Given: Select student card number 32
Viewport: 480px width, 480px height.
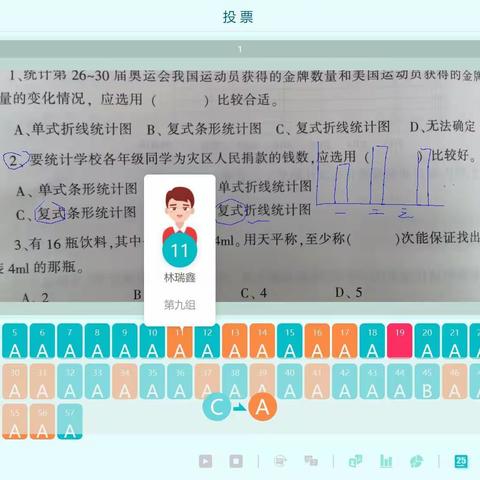Looking at the screenshot, I should coord(70,381).
